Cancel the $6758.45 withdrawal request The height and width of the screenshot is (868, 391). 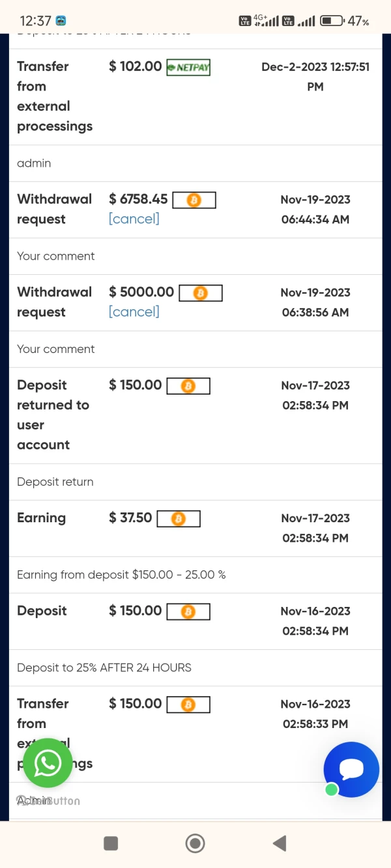click(134, 219)
